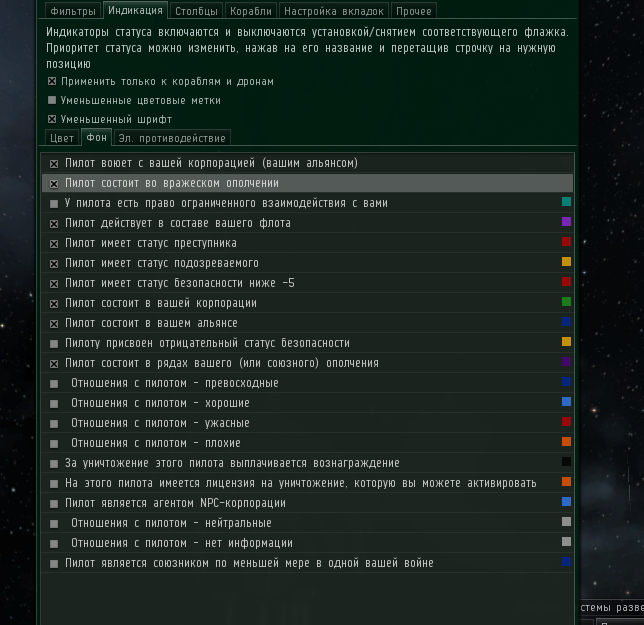The width and height of the screenshot is (644, 625).
Task: Click grey swatch for нет информации row
Action: pos(566,542)
